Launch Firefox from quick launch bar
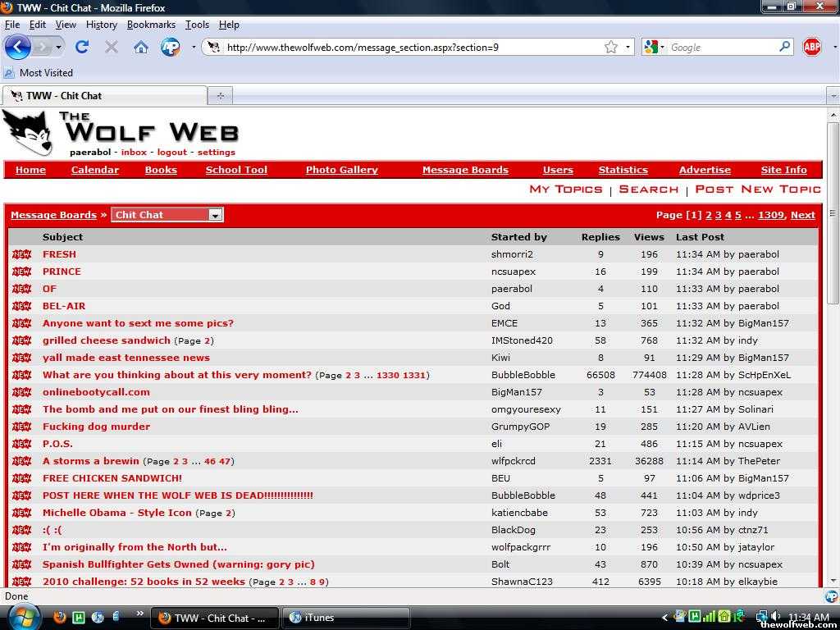The width and height of the screenshot is (840, 630). (x=60, y=617)
